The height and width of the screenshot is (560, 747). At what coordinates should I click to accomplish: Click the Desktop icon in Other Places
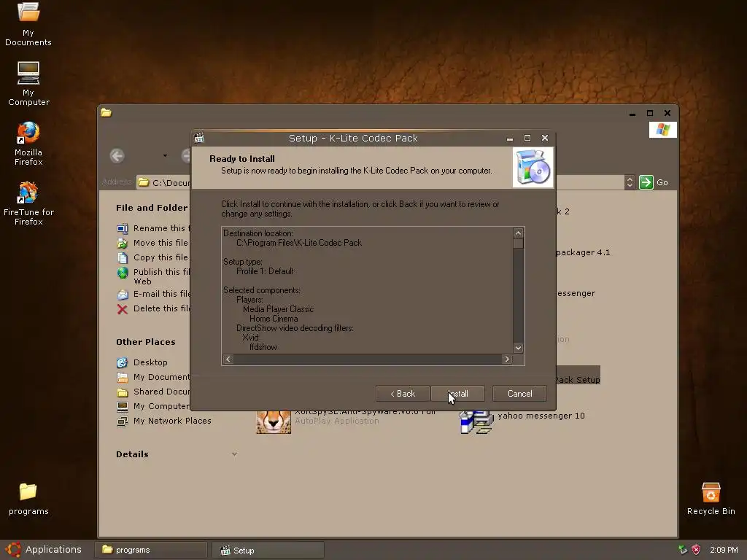point(123,363)
